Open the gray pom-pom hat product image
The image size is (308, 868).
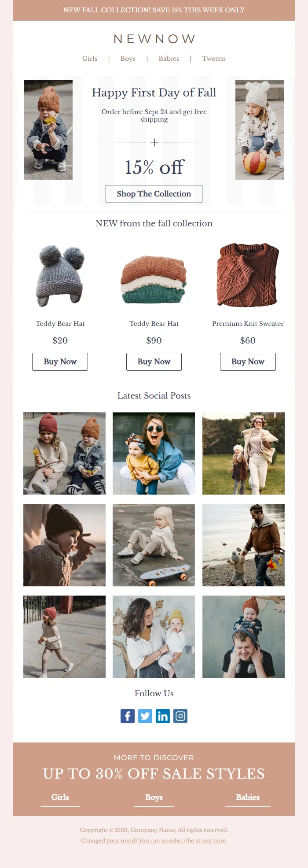(60, 276)
